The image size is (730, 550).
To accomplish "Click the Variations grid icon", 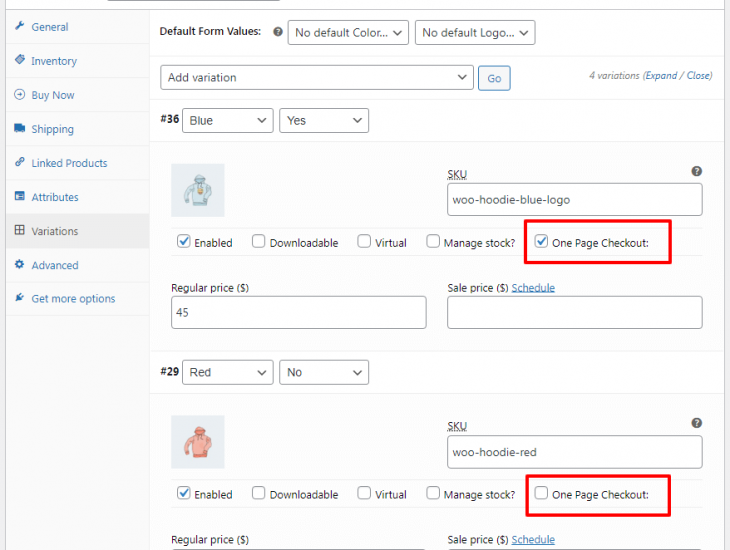I will point(20,230).
